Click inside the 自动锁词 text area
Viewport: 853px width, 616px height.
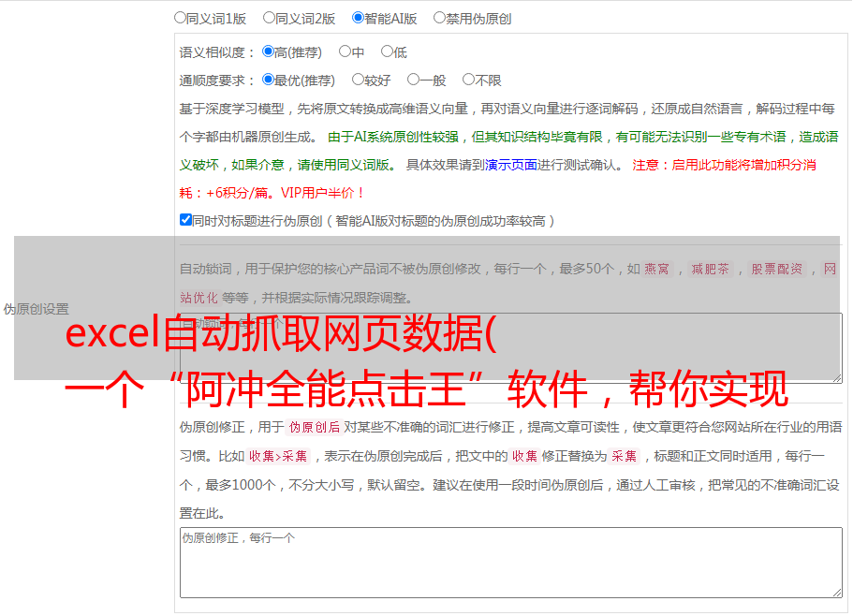(x=511, y=348)
